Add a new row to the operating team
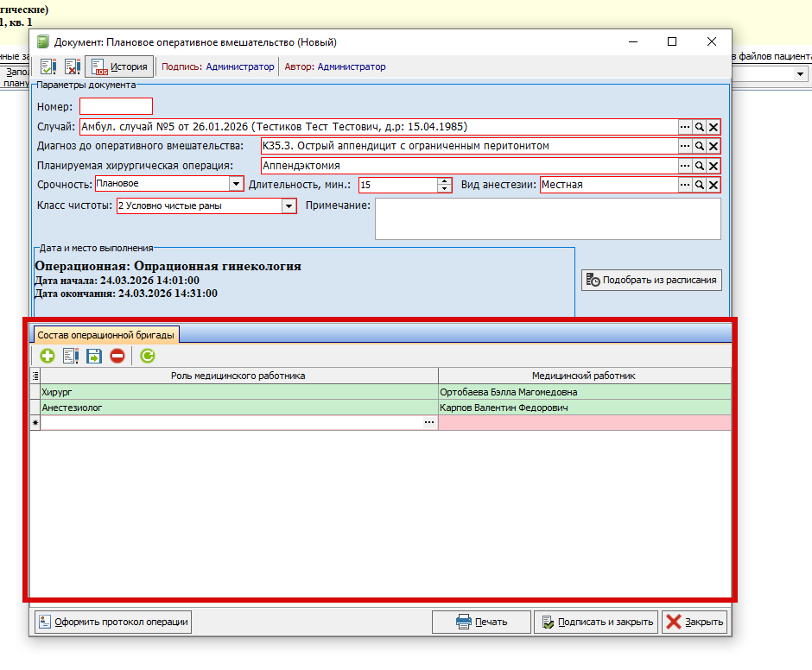 point(47,355)
